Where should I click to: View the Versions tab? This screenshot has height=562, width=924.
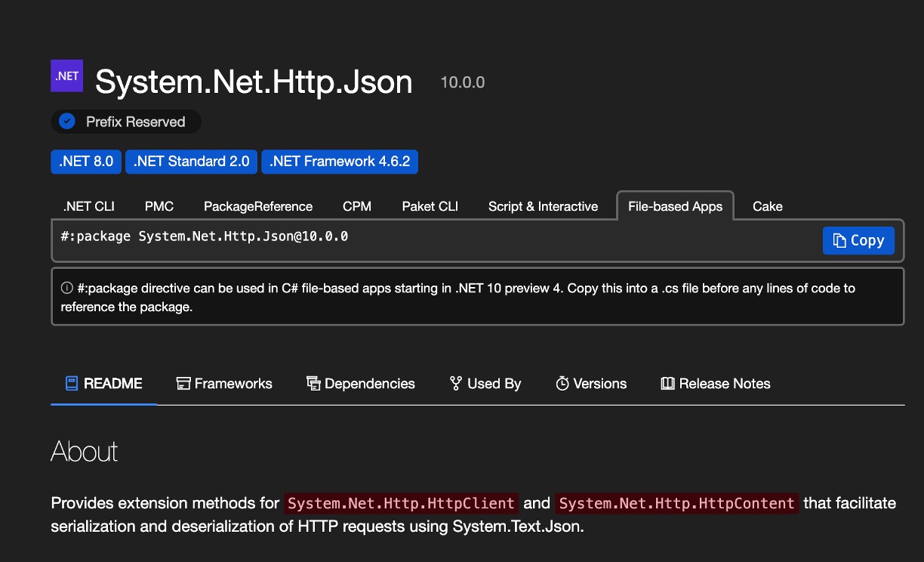(x=591, y=384)
